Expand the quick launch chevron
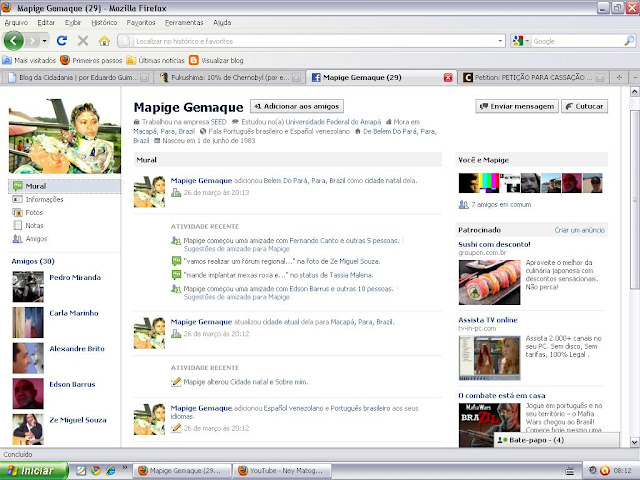Viewport: 640px width, 480px height. (124, 468)
